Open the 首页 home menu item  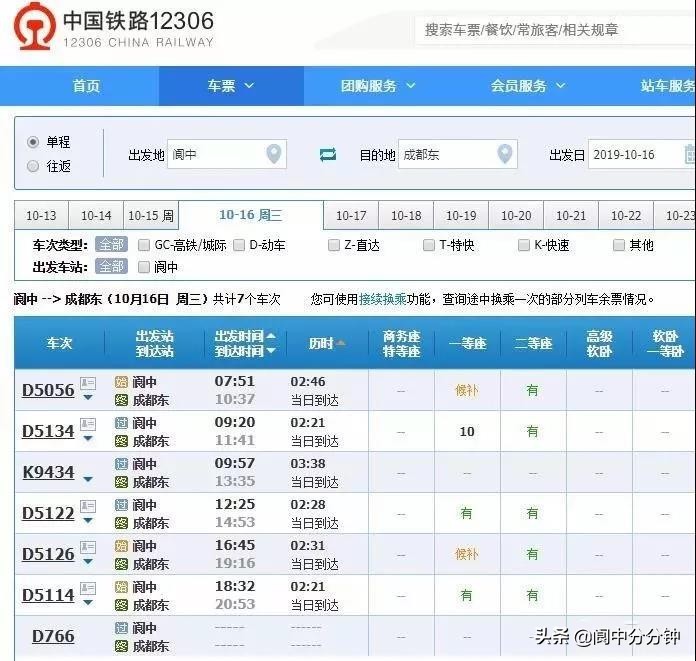86,86
